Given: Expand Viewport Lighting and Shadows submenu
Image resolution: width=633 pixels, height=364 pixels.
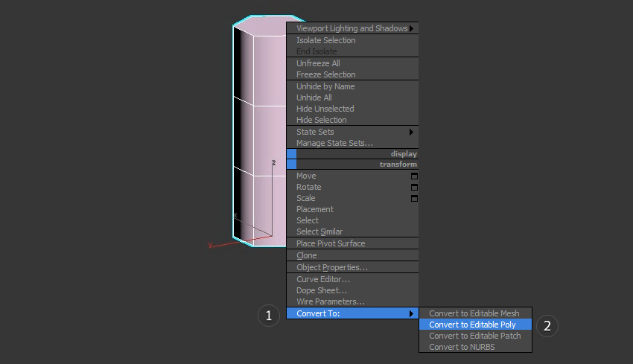Looking at the screenshot, I should tap(353, 28).
